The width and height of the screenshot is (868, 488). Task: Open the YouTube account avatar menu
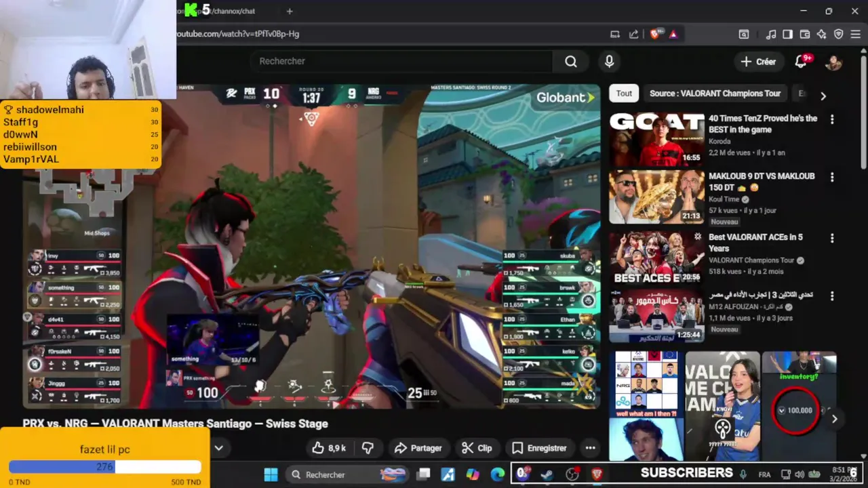[833, 62]
